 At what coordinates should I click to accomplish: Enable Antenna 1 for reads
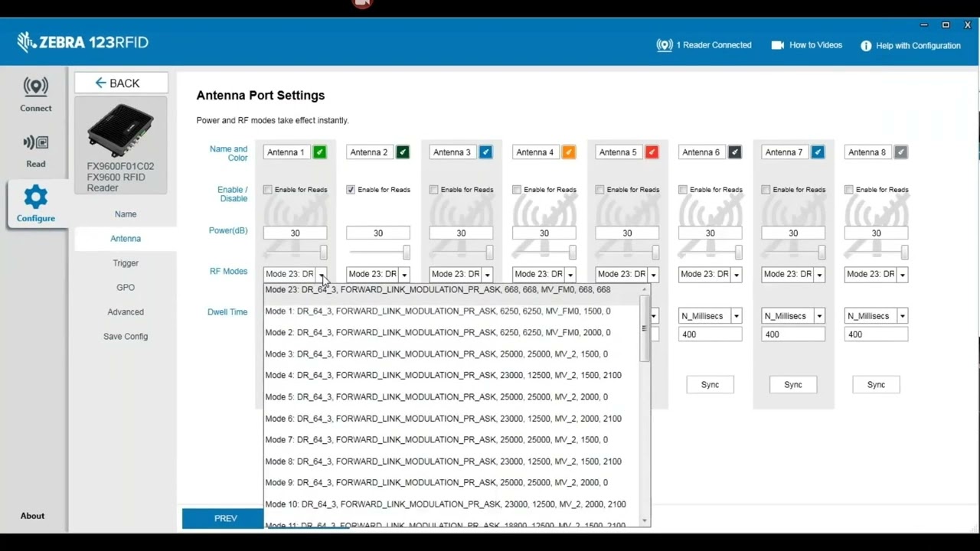(268, 190)
